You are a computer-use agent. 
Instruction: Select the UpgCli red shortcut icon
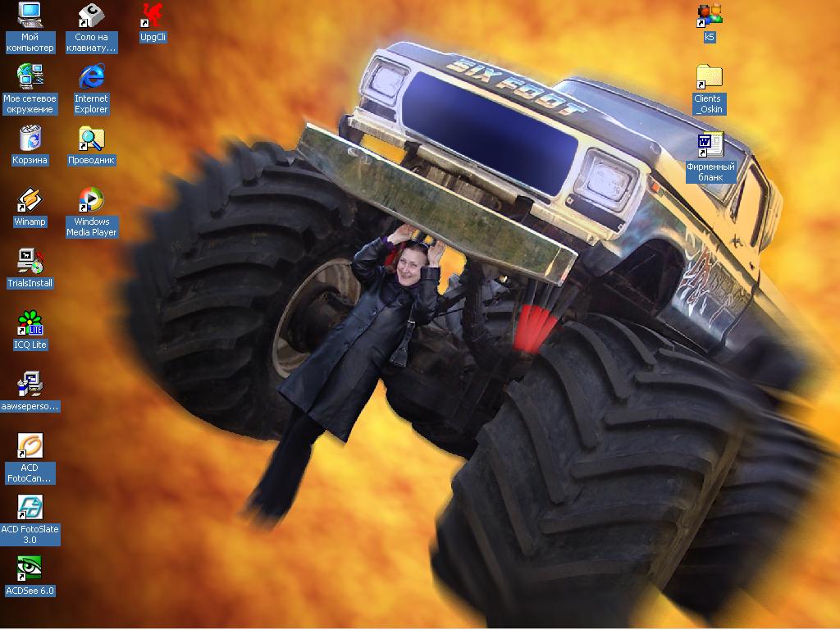153,15
